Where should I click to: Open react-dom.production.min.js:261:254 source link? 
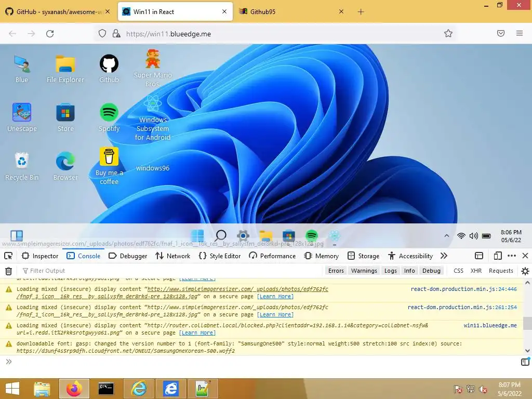[x=462, y=308]
